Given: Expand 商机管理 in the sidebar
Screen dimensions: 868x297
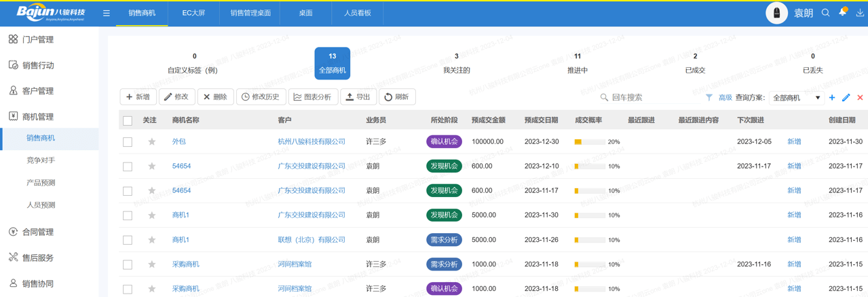Looking at the screenshot, I should click(38, 117).
